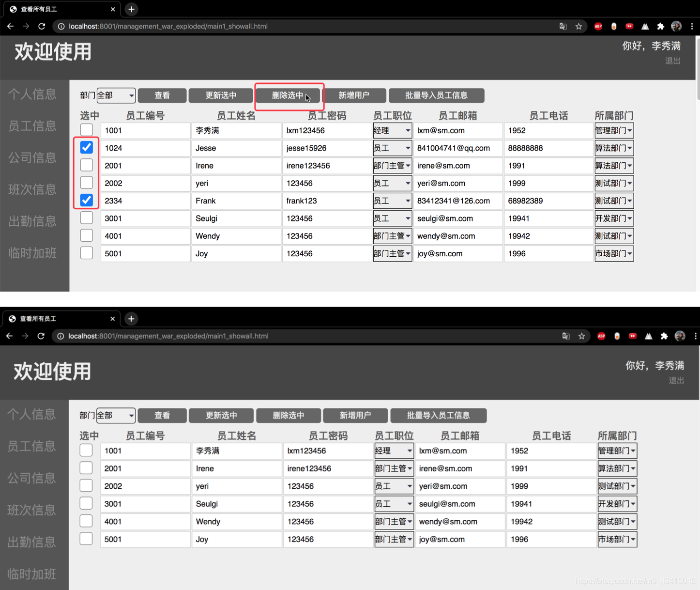Click 退出 link in top window

tap(672, 61)
